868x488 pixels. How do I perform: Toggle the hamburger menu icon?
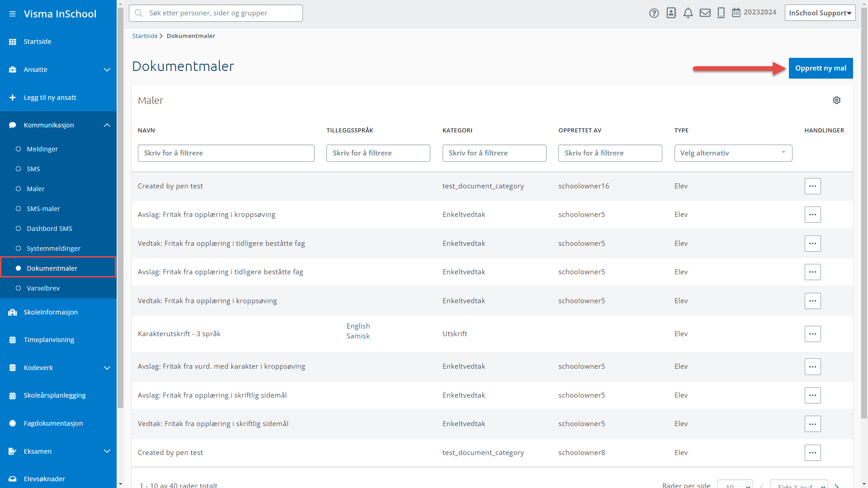point(12,14)
